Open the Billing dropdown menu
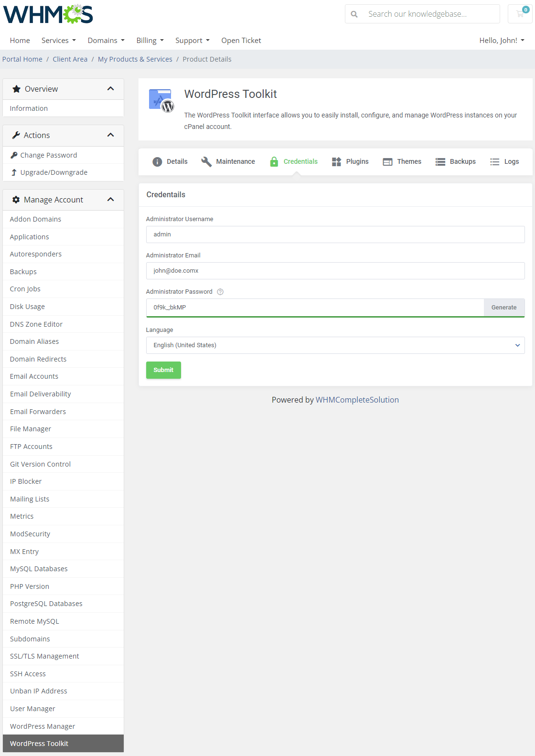 pyautogui.click(x=150, y=41)
